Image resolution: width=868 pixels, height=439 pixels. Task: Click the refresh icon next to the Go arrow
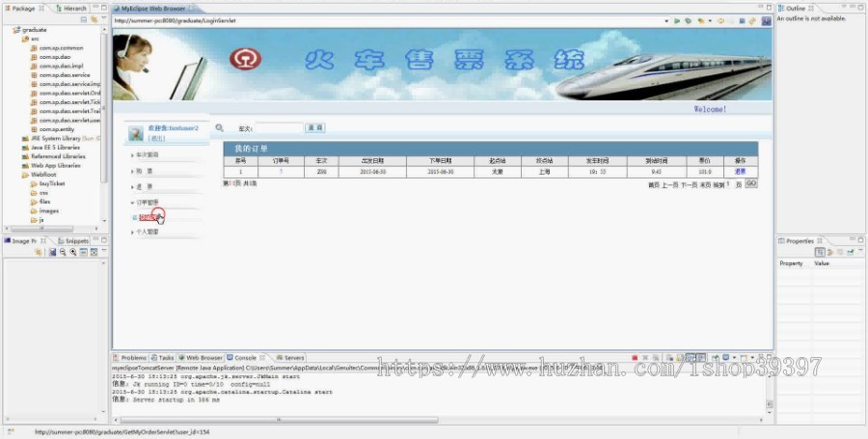[x=688, y=21]
